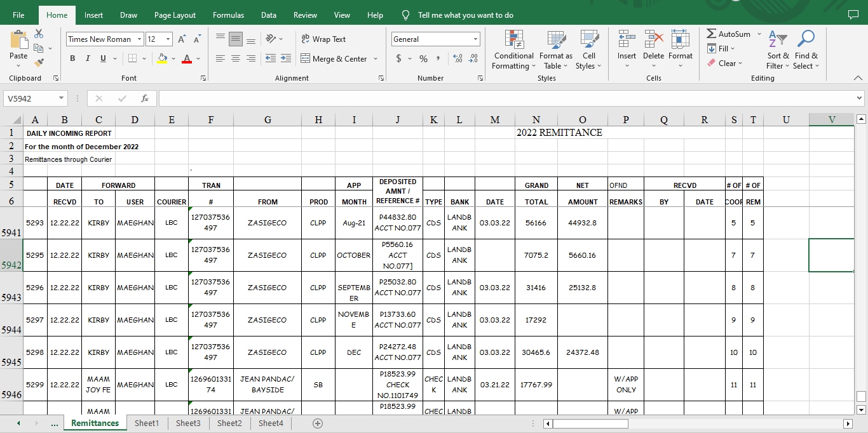Open Format as Table gallery

556,50
